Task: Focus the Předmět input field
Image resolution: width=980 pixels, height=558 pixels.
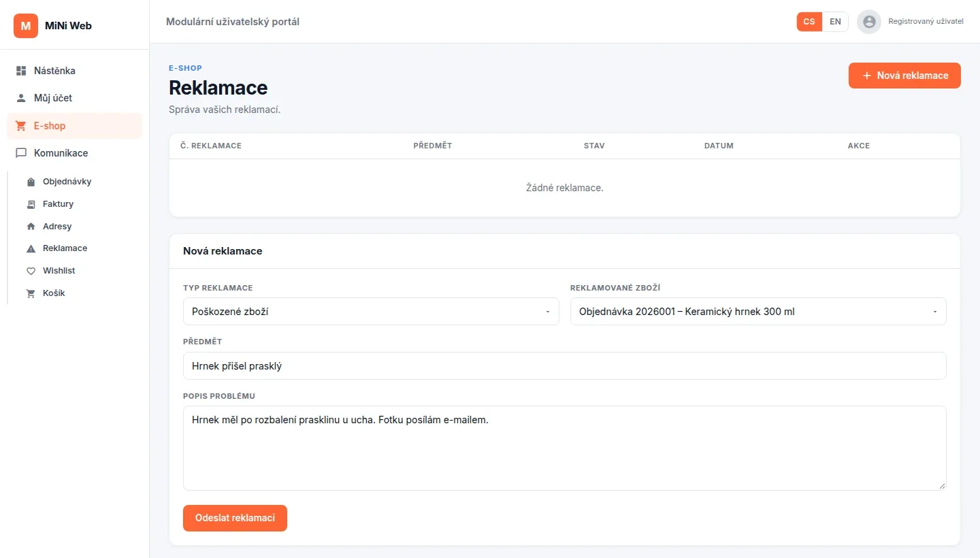Action: [x=565, y=366]
